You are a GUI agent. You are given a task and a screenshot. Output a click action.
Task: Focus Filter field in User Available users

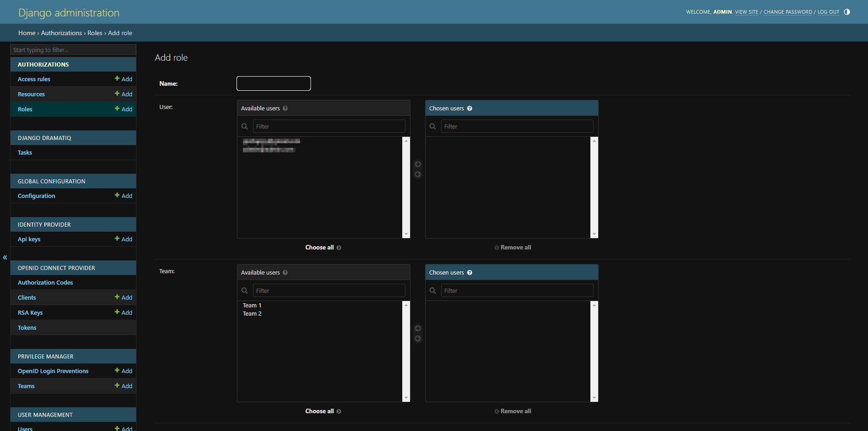tap(329, 126)
